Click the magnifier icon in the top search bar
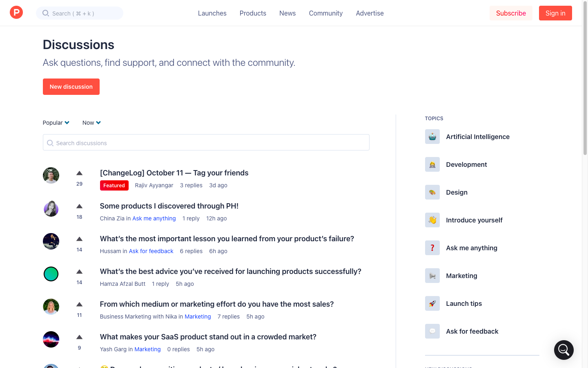 click(x=46, y=13)
